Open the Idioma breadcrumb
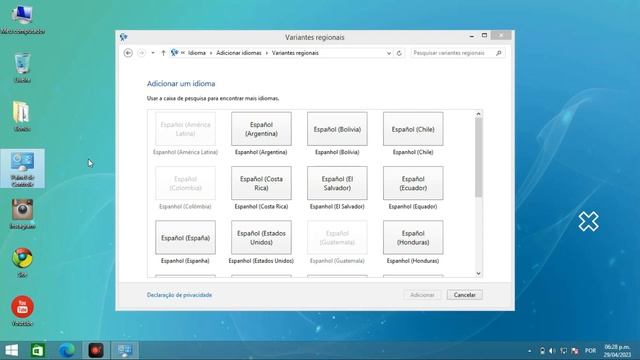640x360 pixels. tap(197, 53)
